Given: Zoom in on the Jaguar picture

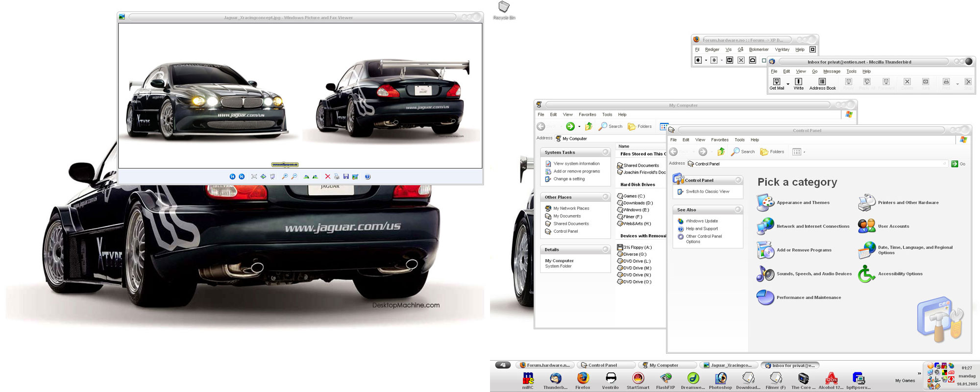Looking at the screenshot, I should pos(285,176).
